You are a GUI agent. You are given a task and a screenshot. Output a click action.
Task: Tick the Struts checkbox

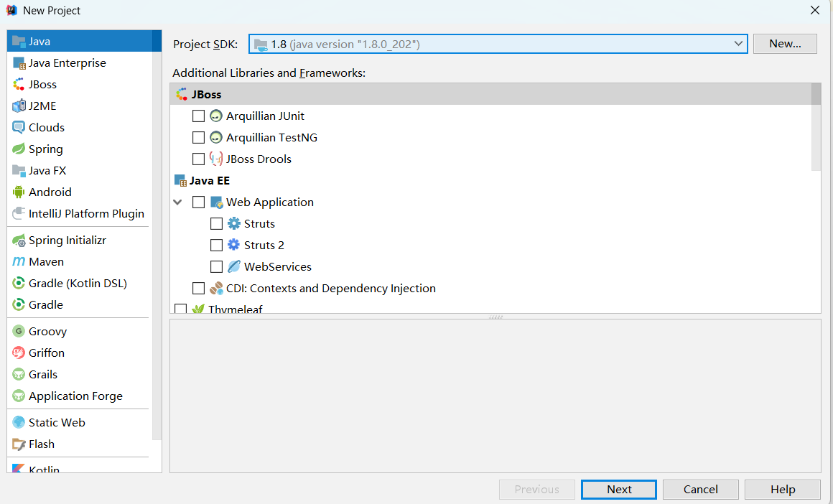[x=216, y=223]
